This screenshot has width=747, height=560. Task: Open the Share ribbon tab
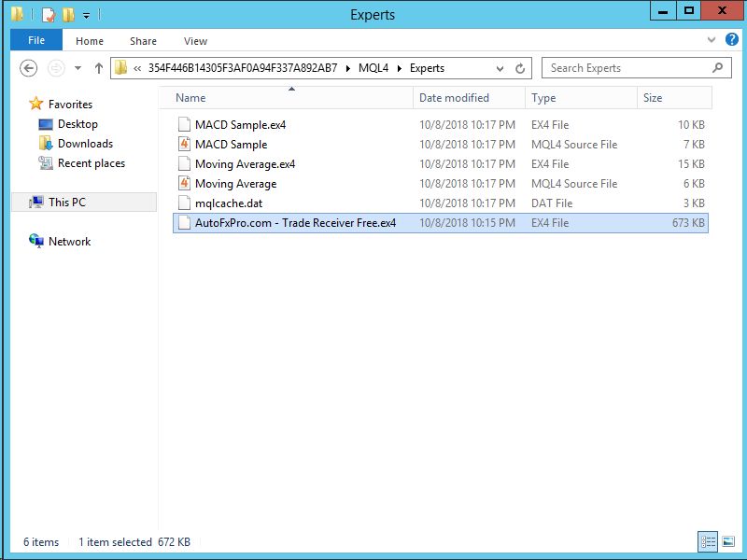coord(143,41)
